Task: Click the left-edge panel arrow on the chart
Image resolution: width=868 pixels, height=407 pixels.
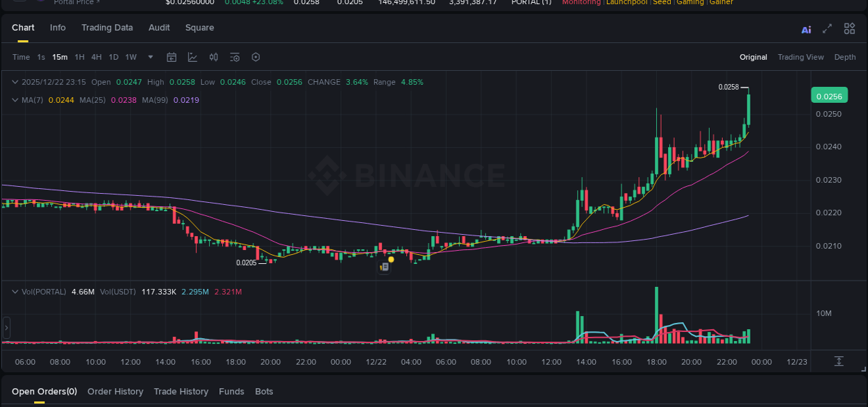Action: 6,327
